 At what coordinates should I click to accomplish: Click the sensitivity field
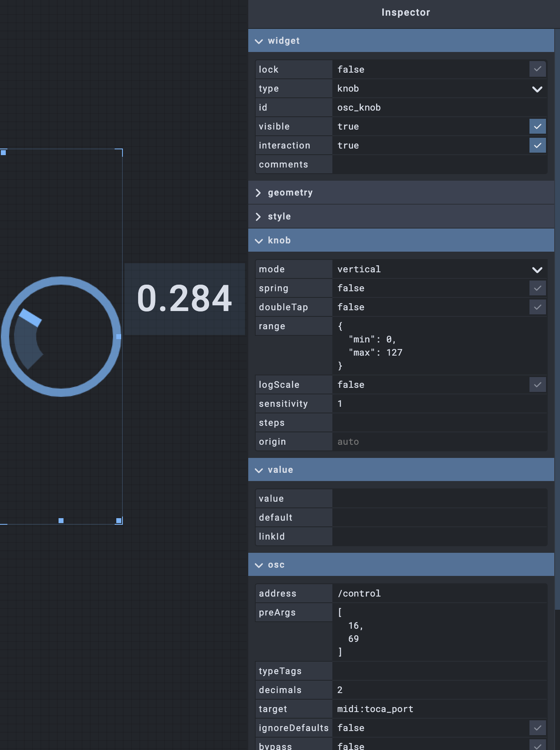[440, 403]
